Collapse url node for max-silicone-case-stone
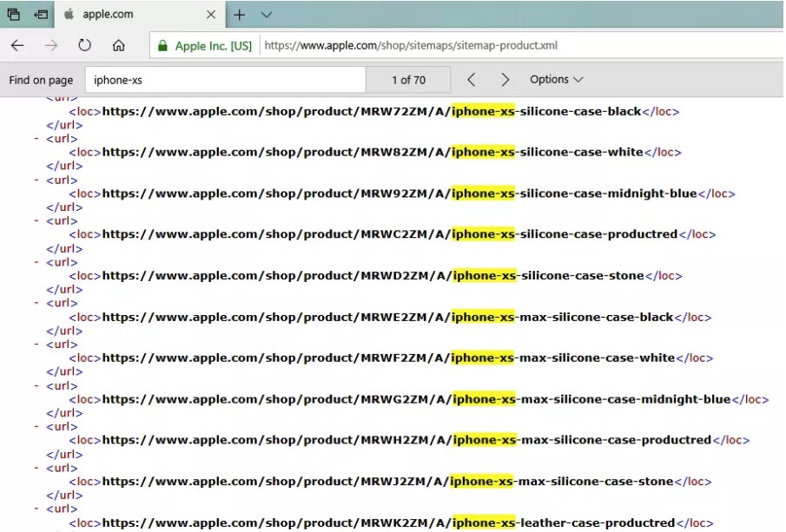Image resolution: width=786 pixels, height=532 pixels. pos(36,468)
